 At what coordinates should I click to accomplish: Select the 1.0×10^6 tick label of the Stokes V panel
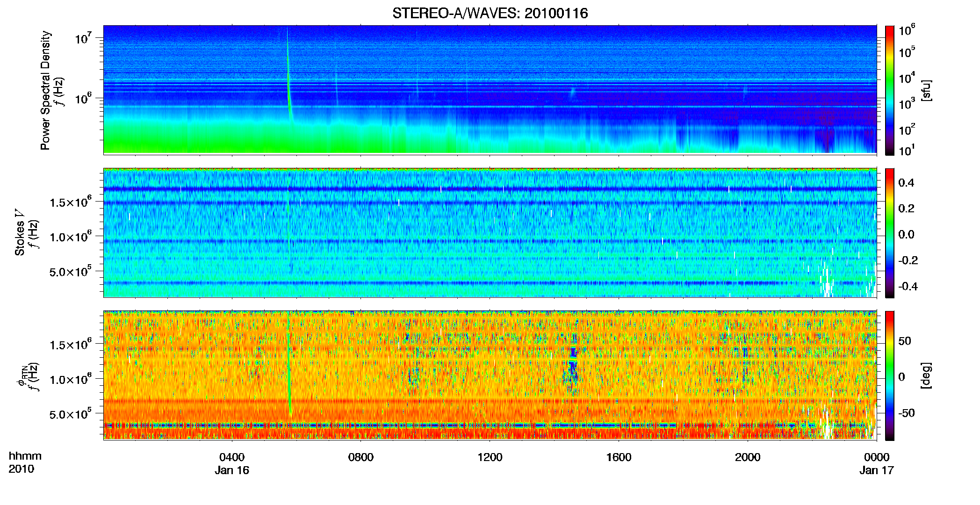coord(70,237)
